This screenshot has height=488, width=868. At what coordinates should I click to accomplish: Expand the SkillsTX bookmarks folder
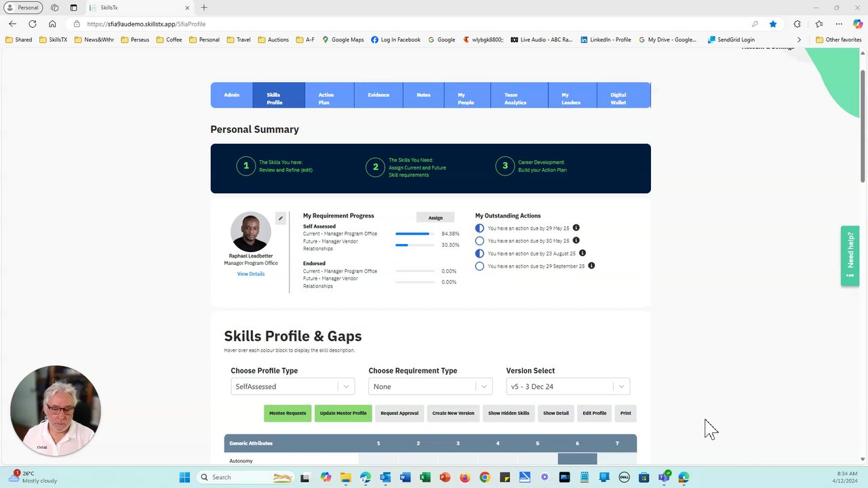[54, 39]
